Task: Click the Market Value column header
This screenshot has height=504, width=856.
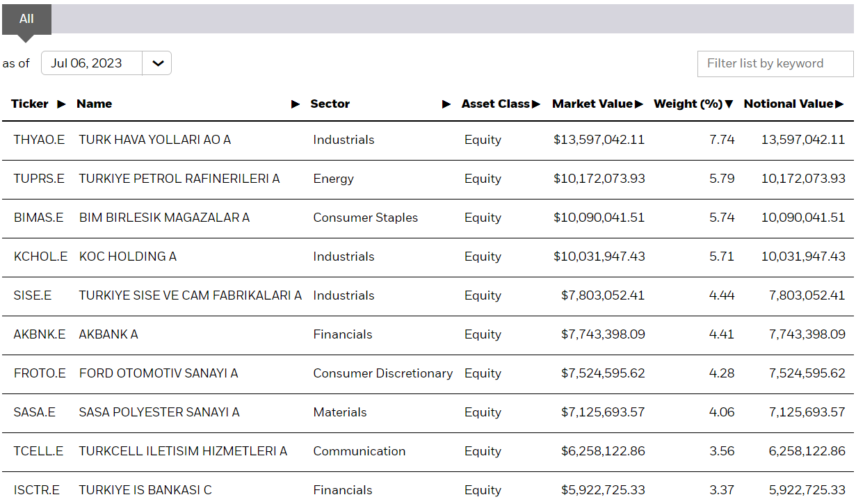Action: (x=592, y=104)
